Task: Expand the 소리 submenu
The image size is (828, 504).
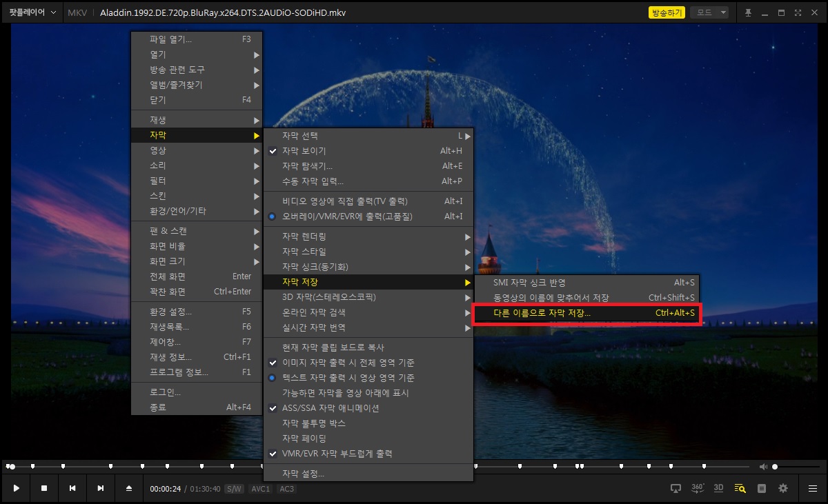Action: point(197,165)
